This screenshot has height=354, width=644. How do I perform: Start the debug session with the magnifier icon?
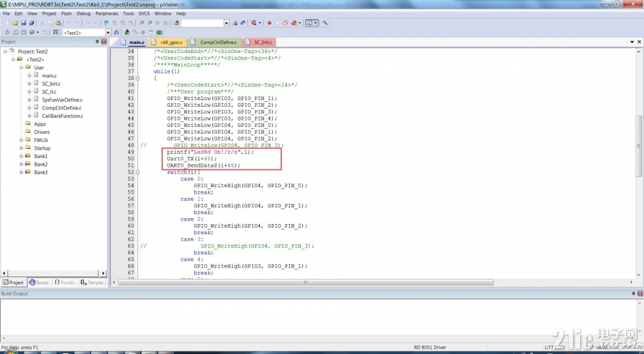[253, 23]
